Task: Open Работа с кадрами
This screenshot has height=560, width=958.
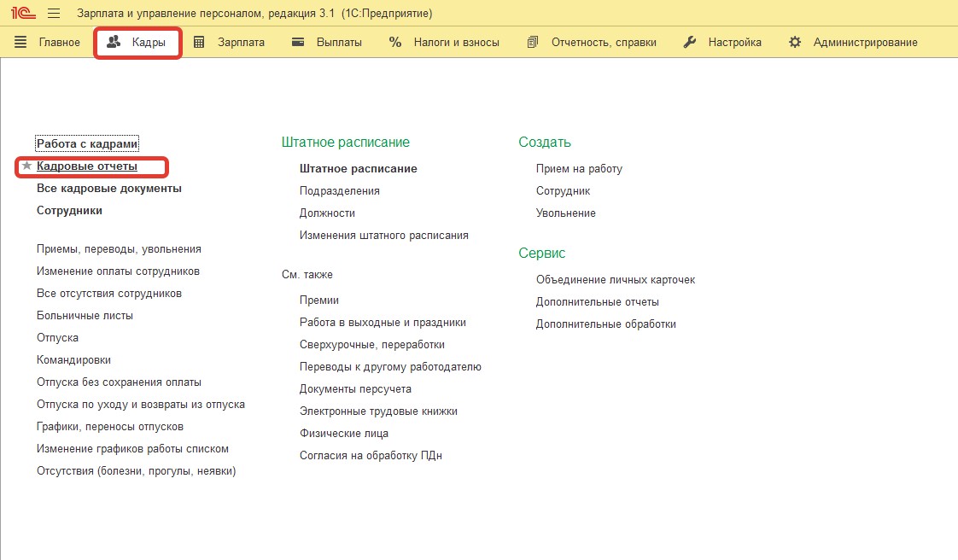Action: pyautogui.click(x=87, y=143)
